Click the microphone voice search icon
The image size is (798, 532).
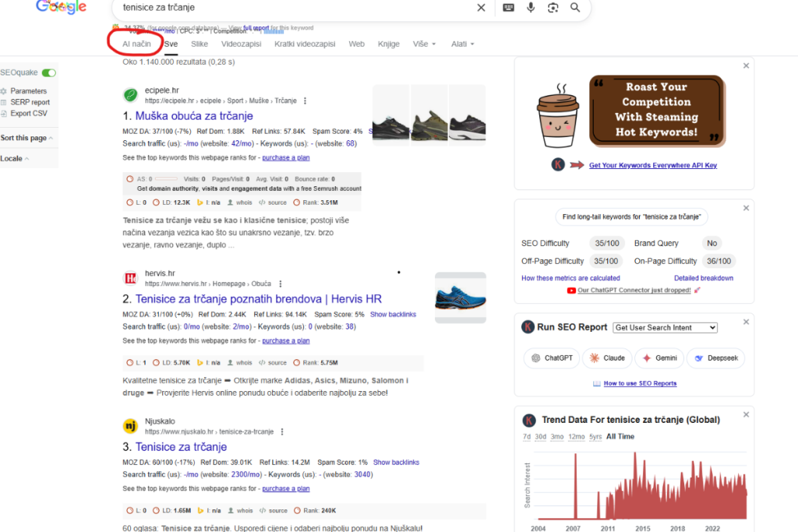(x=531, y=8)
